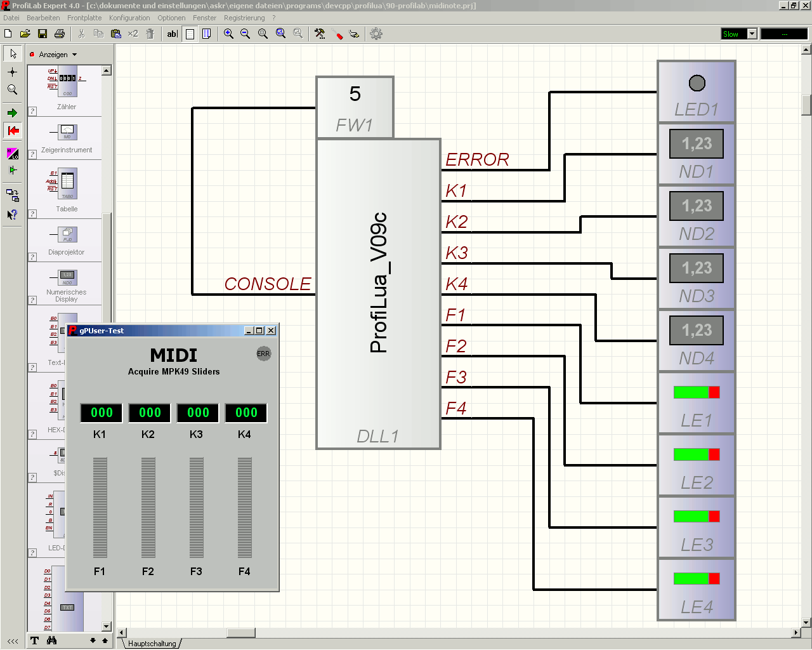The height and width of the screenshot is (650, 812).
Task: Stop the simulation with the red arrow icon
Action: 11,131
